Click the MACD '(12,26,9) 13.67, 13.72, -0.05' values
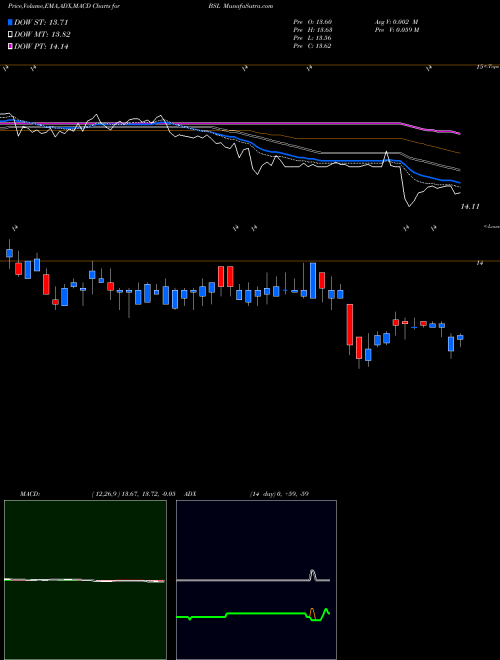This screenshot has height=660, width=500. (x=133, y=494)
